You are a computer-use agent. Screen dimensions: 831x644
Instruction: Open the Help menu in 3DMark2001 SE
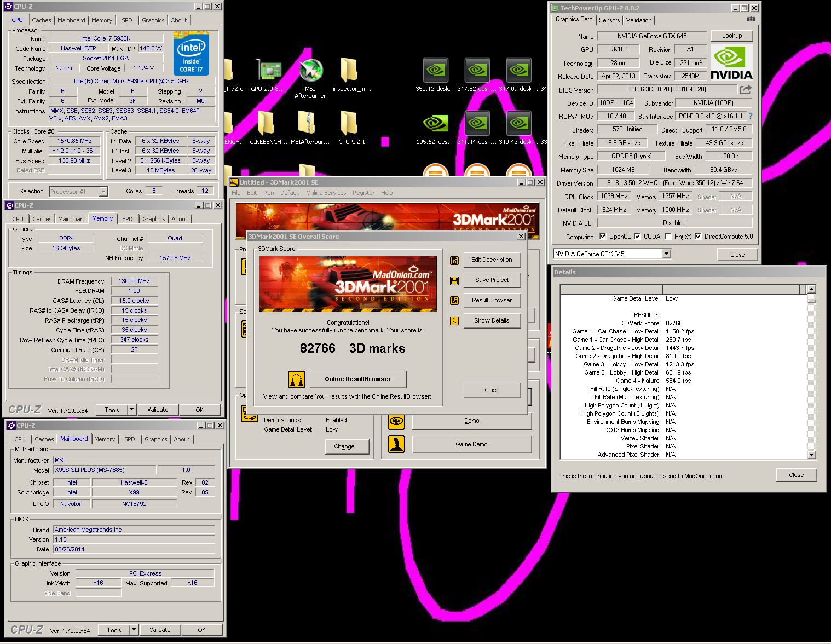(387, 193)
